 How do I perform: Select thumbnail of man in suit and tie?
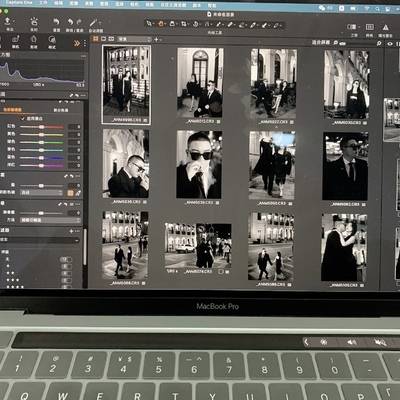[x=345, y=166]
